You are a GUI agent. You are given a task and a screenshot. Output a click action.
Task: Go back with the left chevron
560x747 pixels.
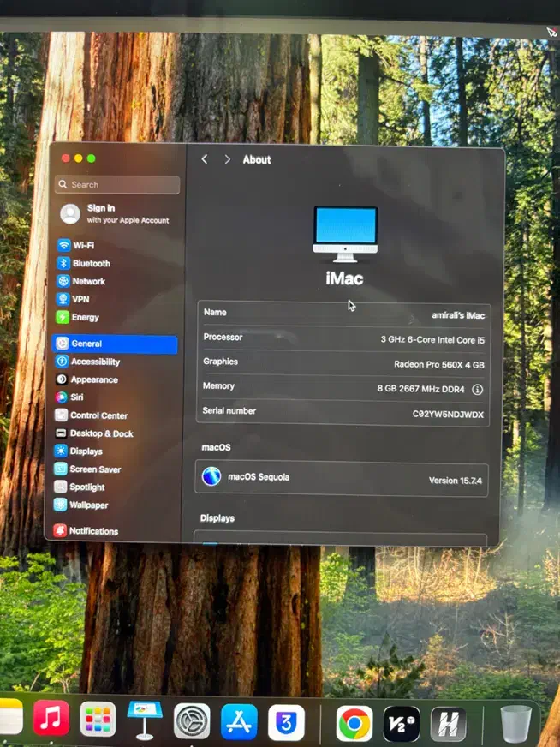coord(205,159)
